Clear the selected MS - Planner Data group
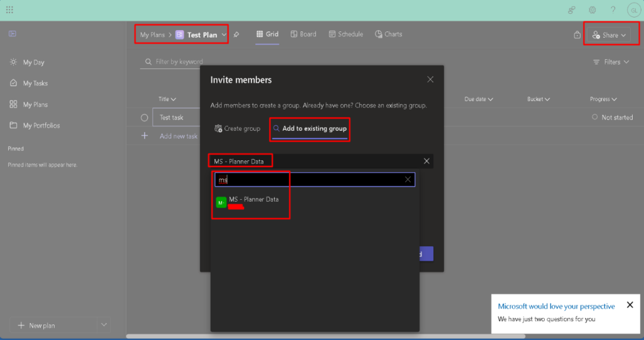Image resolution: width=644 pixels, height=340 pixels. pyautogui.click(x=427, y=162)
